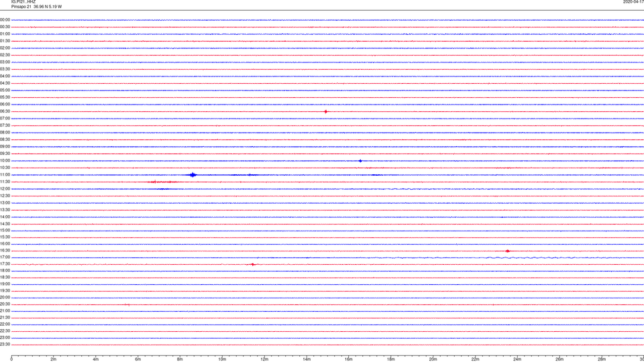Click the 22m axis tick label
This screenshot has width=644, height=362.
(475, 359)
